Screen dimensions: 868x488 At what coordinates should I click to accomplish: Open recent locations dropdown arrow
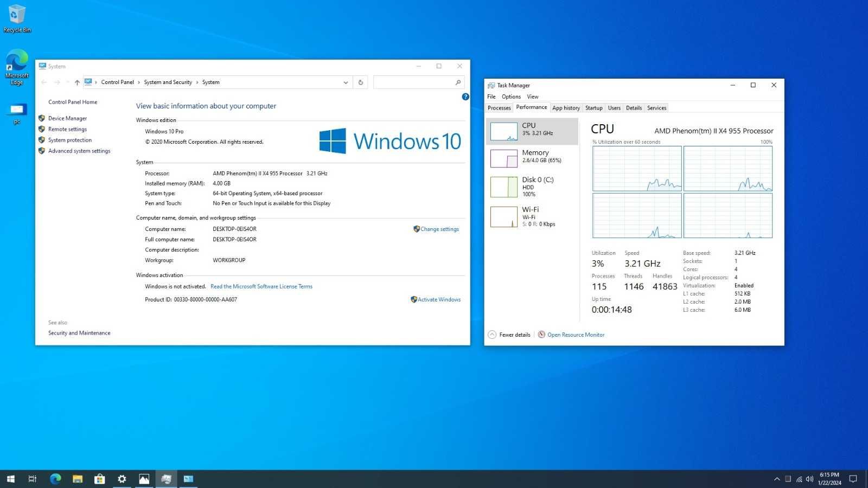click(67, 82)
